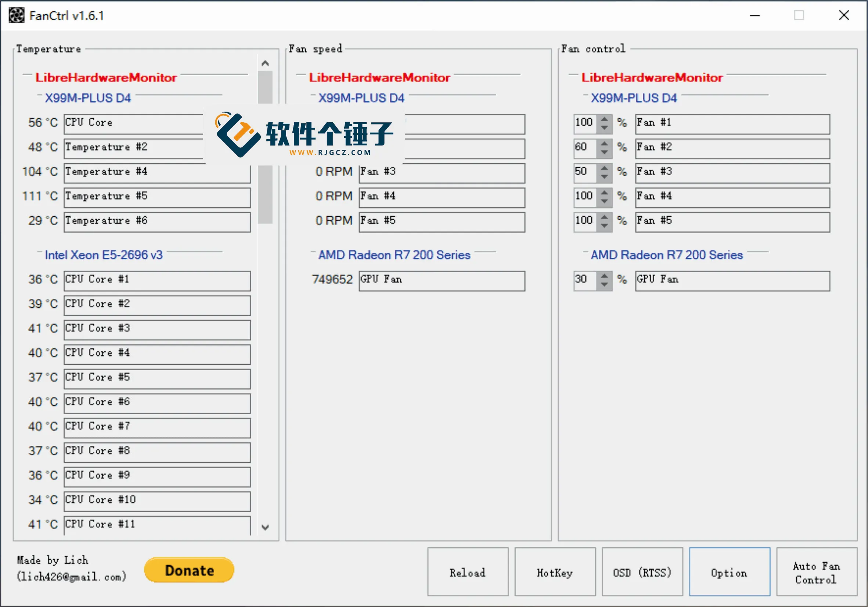
Task: Increase Fan #4 percentage with up arrow
Action: (x=605, y=193)
